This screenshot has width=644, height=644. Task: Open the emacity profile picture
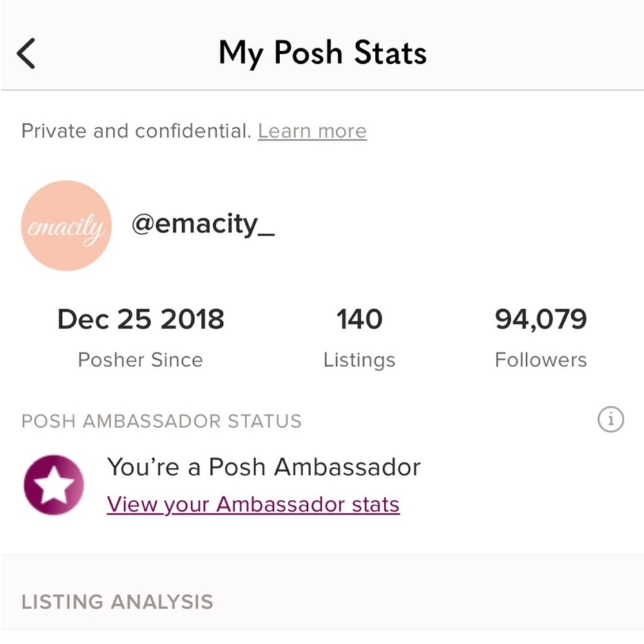(66, 225)
